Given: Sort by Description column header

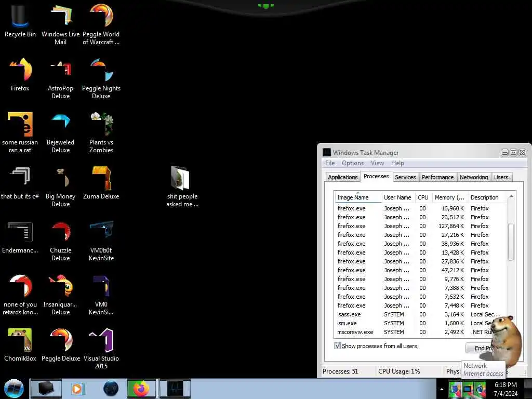Looking at the screenshot, I should pos(487,197).
